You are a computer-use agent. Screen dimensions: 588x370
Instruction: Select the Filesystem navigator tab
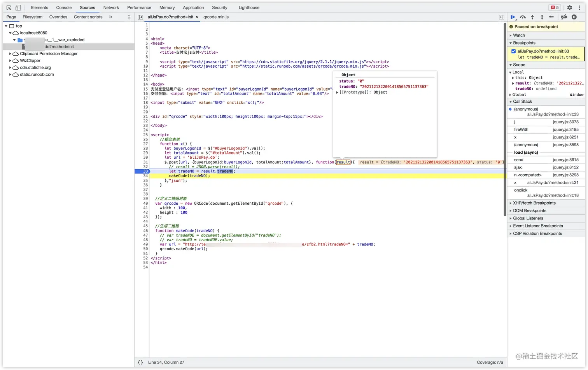coord(33,17)
